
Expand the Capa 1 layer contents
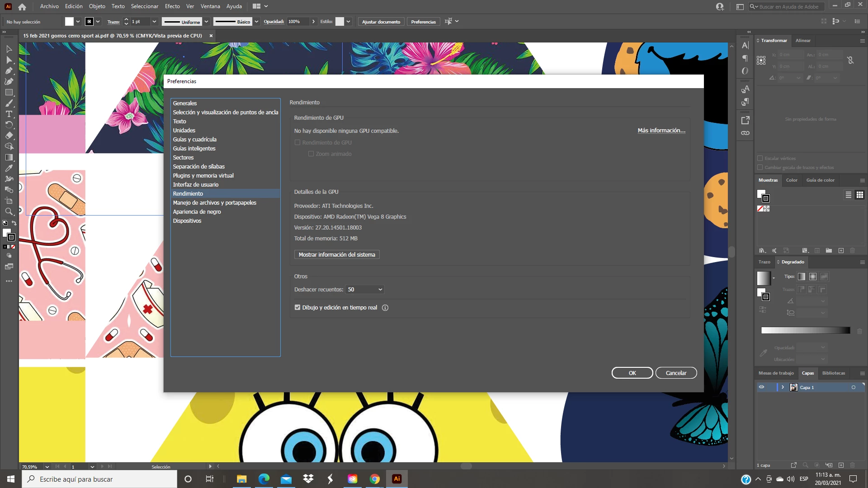[783, 387]
